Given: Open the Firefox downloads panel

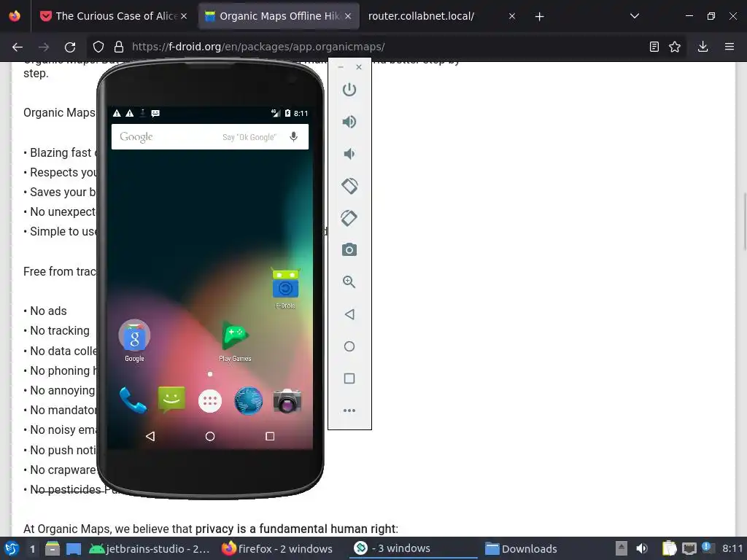Looking at the screenshot, I should click(703, 47).
